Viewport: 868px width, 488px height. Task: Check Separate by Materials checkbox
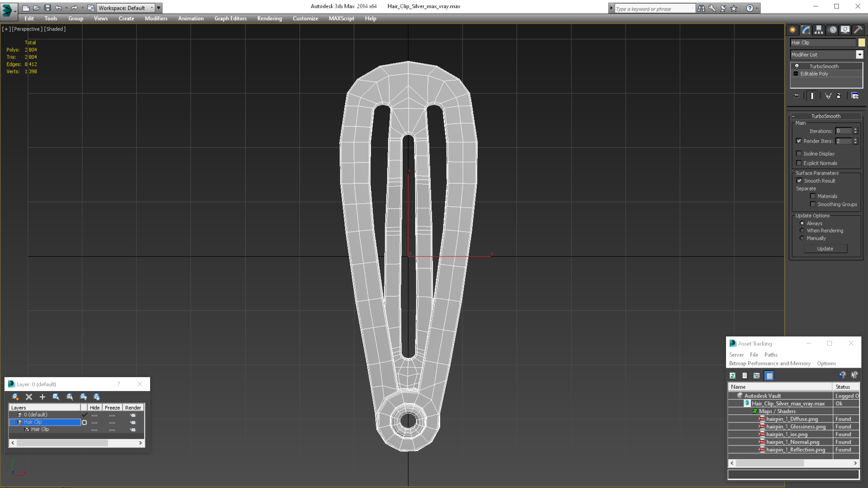[813, 196]
